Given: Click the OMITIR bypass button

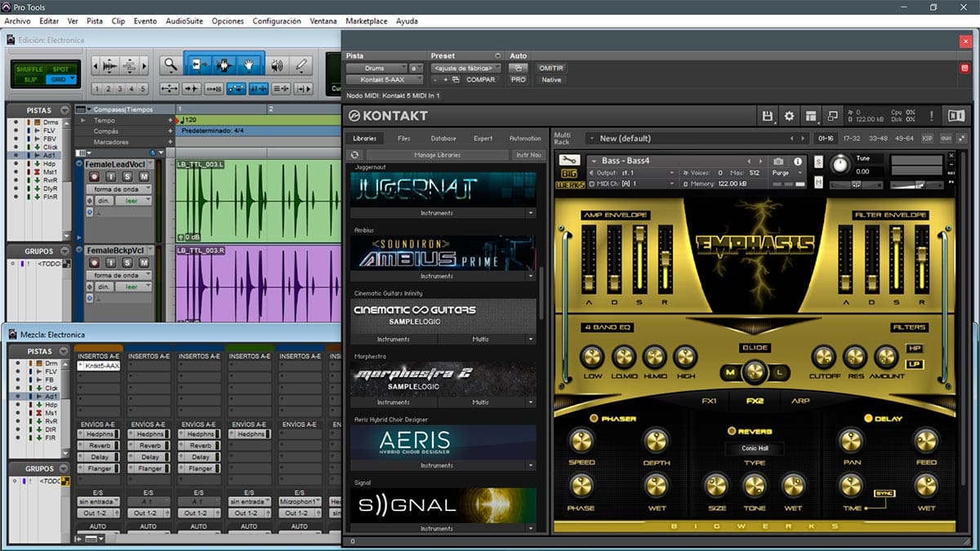Looking at the screenshot, I should point(551,69).
